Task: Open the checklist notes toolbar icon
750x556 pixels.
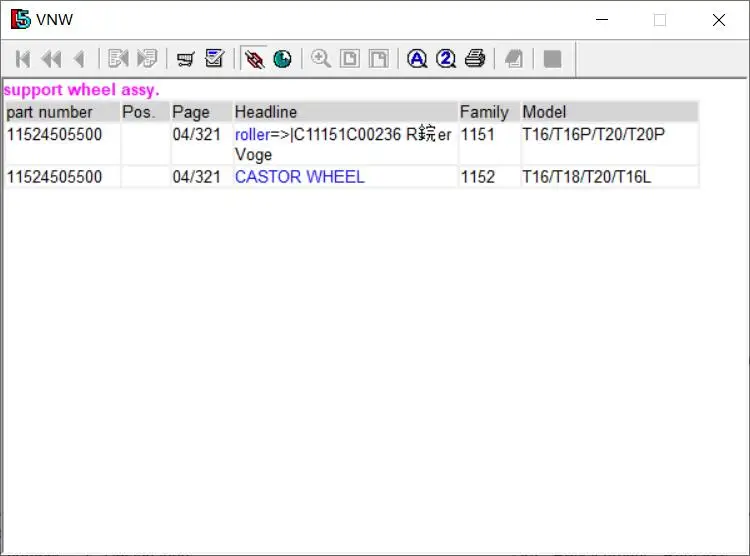Action: [214, 59]
